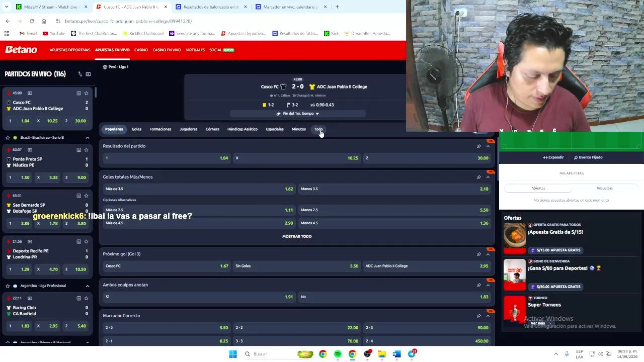This screenshot has width=644, height=362.
Task: Bet on Cusco FC win at 1.04
Action: [167, 158]
